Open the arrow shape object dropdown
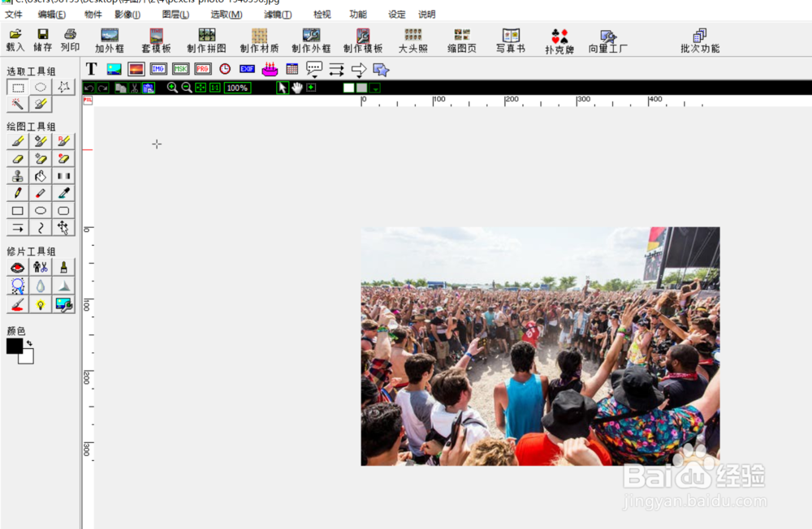The image size is (812, 529). 358,69
